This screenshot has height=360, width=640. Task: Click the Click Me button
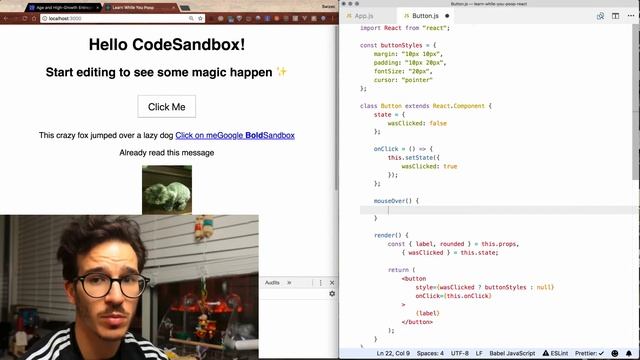coord(167,107)
